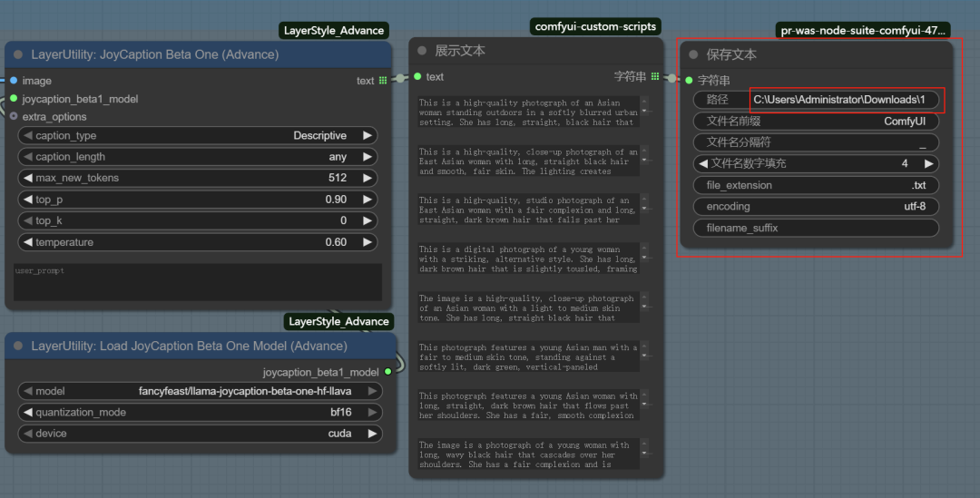Click the JoyCaption text output grid icon

point(383,80)
